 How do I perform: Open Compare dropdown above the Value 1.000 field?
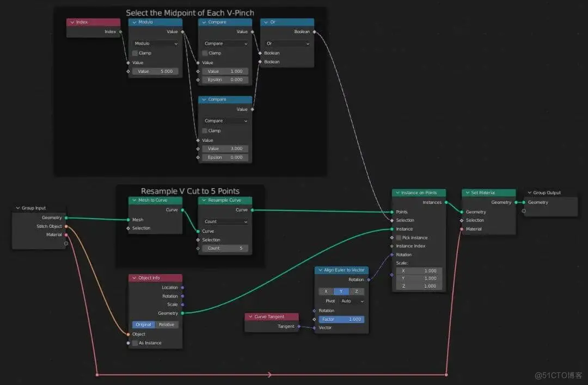coord(225,44)
